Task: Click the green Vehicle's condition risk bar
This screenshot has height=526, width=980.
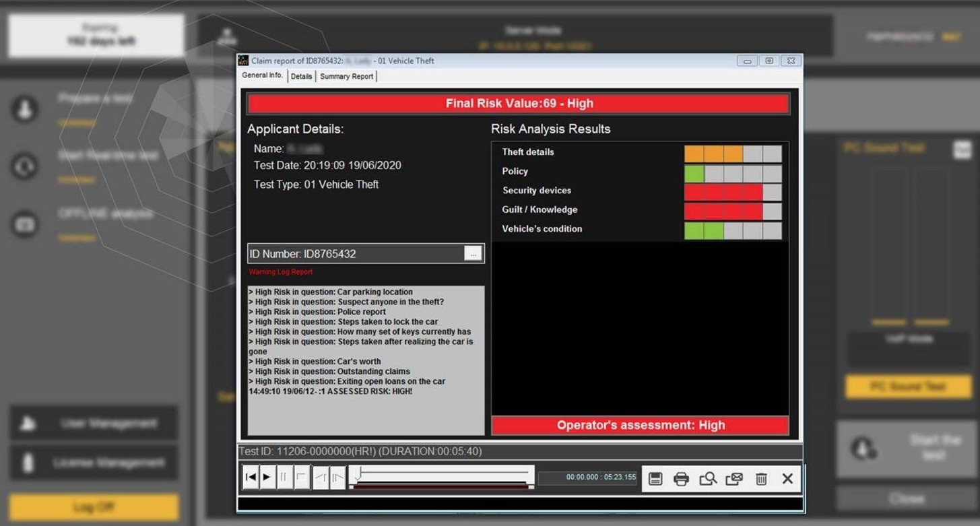Action: point(704,231)
